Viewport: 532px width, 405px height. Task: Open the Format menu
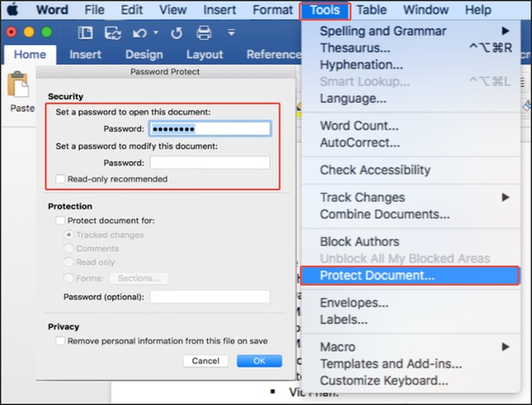pos(272,10)
